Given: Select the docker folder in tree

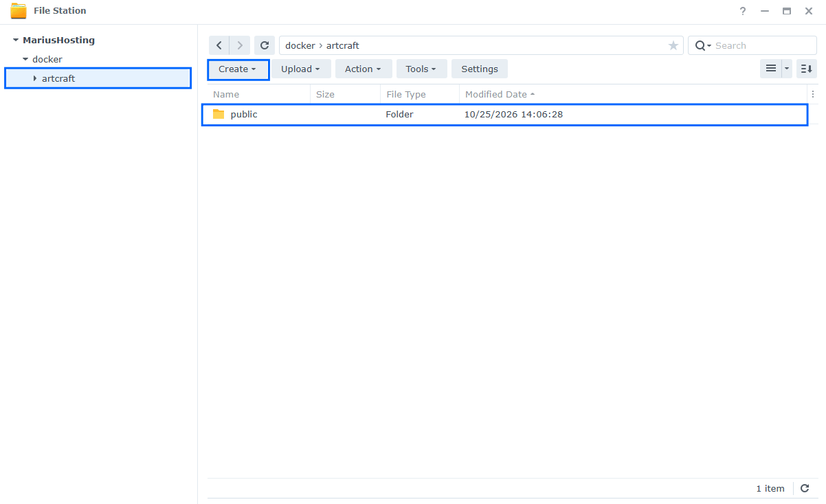Looking at the screenshot, I should click(x=47, y=59).
